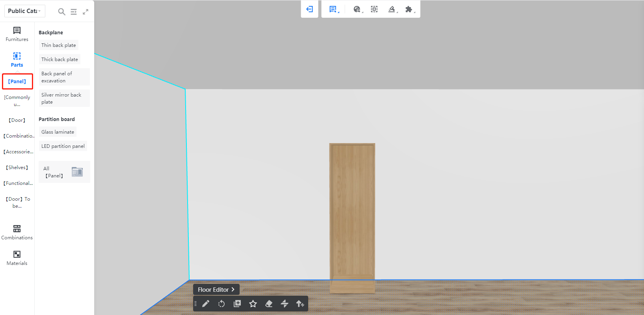This screenshot has width=644, height=315.
Task: Click the pencil edit icon in floor toolbar
Action: pyautogui.click(x=206, y=304)
